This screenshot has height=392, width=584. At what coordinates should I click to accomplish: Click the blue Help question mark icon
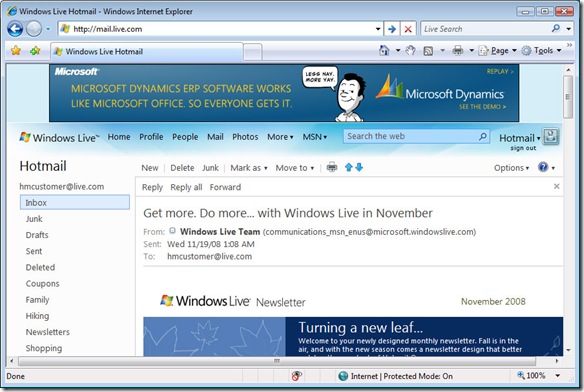click(543, 167)
